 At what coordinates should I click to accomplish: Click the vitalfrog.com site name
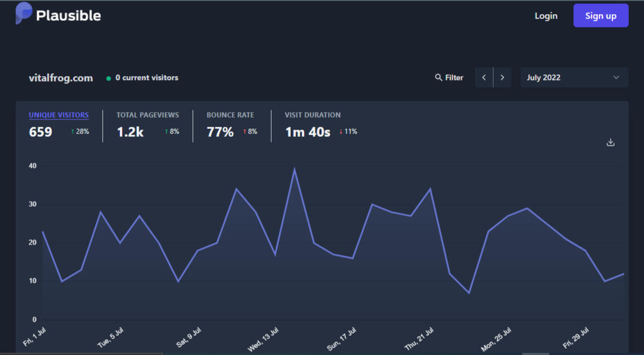coord(61,78)
